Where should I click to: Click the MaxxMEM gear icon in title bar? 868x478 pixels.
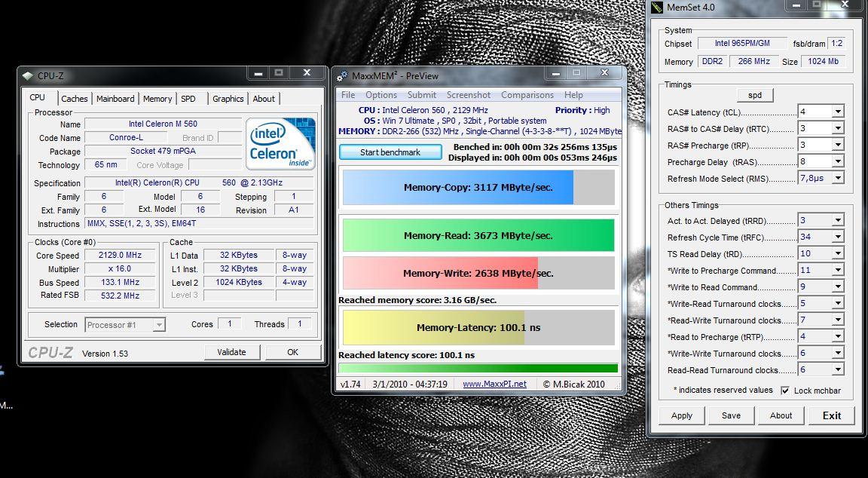click(x=343, y=76)
